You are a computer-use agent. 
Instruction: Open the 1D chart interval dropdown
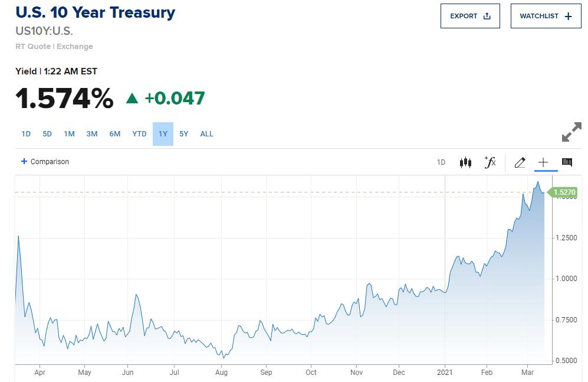pyautogui.click(x=441, y=162)
